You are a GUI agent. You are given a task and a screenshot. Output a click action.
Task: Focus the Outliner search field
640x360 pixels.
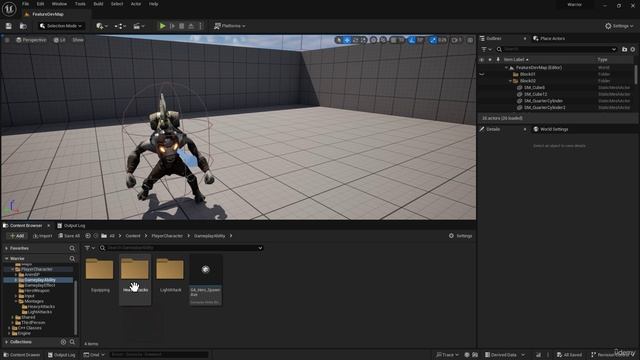pyautogui.click(x=556, y=49)
